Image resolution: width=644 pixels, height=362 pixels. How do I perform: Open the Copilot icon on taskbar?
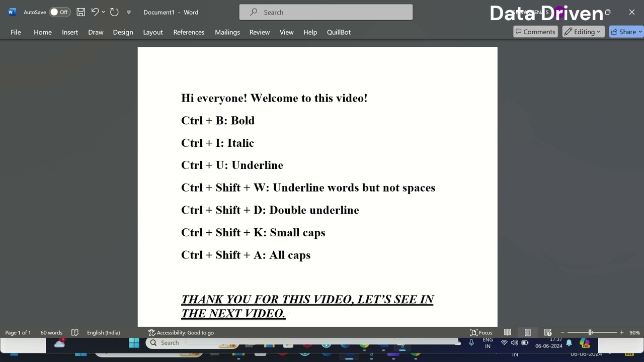coord(584,343)
